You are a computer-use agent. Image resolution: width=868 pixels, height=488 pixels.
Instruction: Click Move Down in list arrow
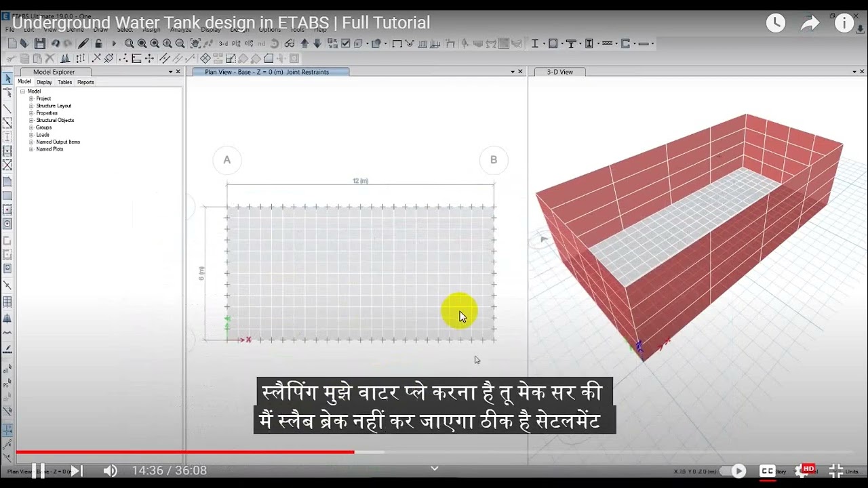point(317,43)
